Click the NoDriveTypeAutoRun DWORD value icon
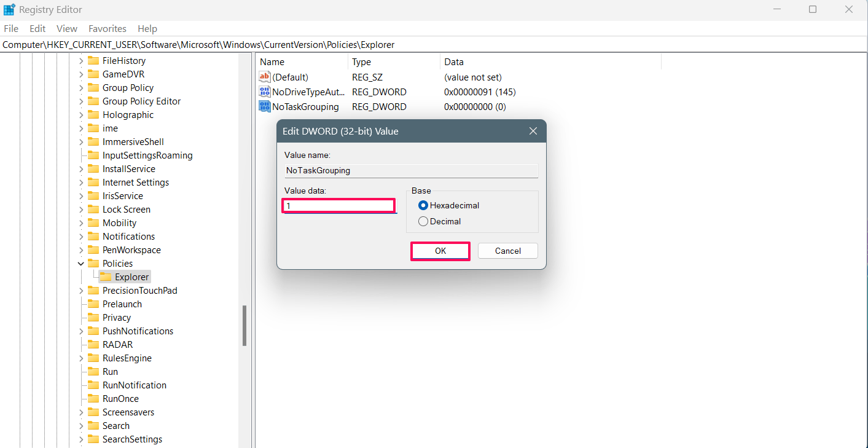 point(265,92)
